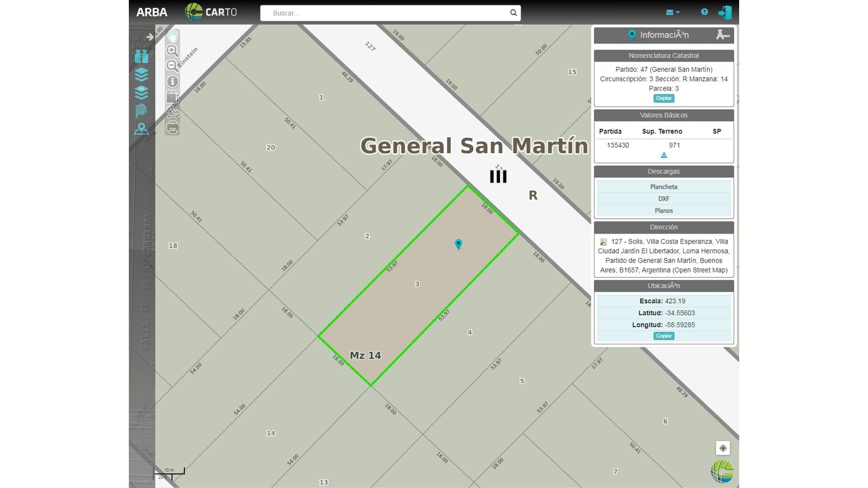Expand the sidebar with the arrow icon

tap(150, 37)
